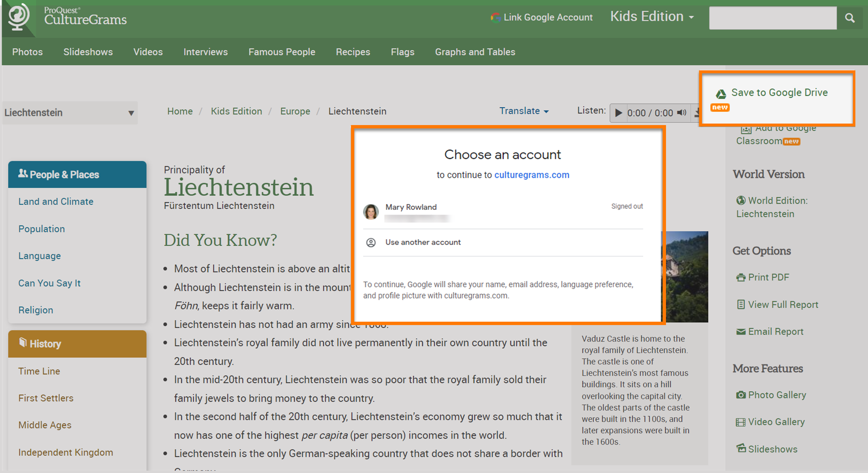868x473 pixels.
Task: Click the History section header
Action: pyautogui.click(x=77, y=344)
